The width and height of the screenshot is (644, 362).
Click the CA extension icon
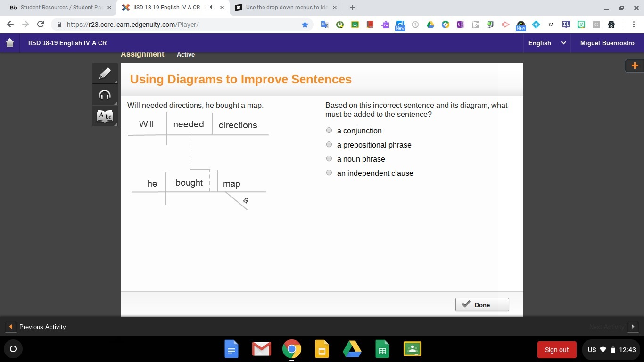coord(551,25)
